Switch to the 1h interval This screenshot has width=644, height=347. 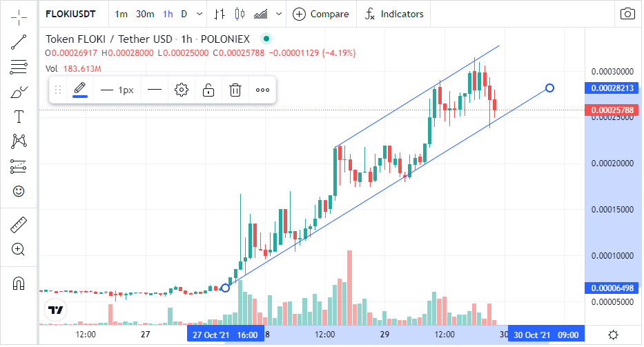click(x=168, y=14)
